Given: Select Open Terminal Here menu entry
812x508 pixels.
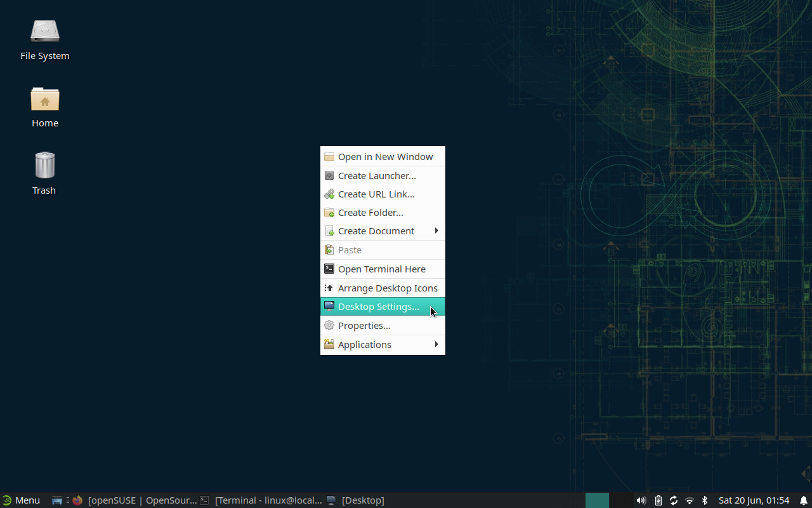Looking at the screenshot, I should pos(381,269).
